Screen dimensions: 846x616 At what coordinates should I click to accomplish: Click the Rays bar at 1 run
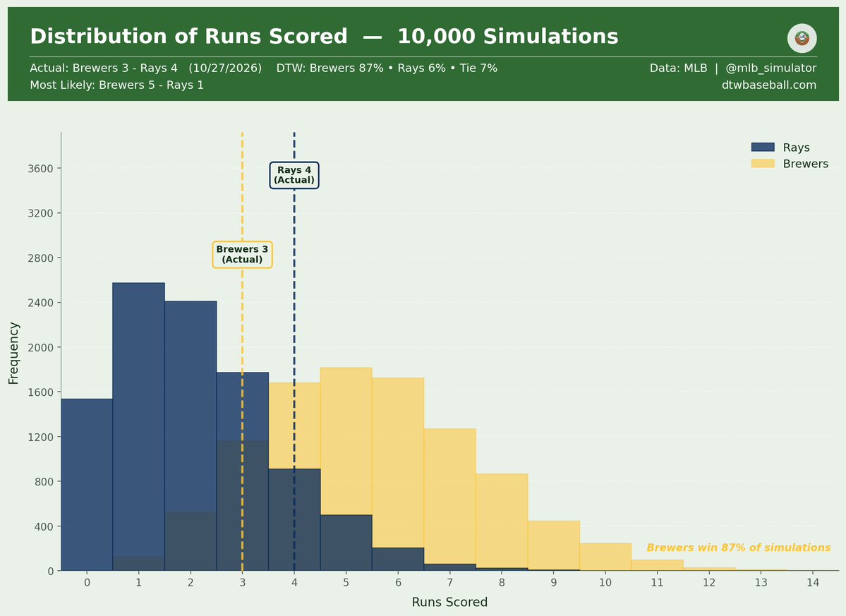click(x=139, y=426)
